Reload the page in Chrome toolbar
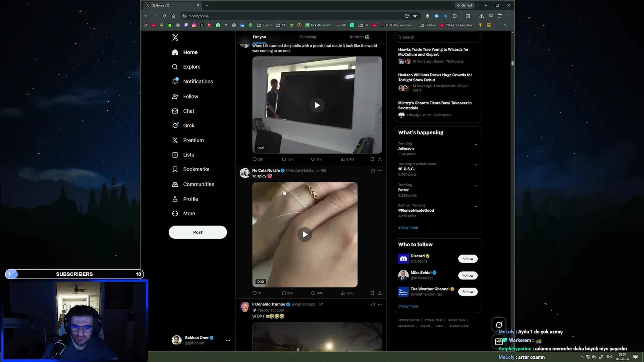This screenshot has height=362, width=644. click(x=164, y=16)
